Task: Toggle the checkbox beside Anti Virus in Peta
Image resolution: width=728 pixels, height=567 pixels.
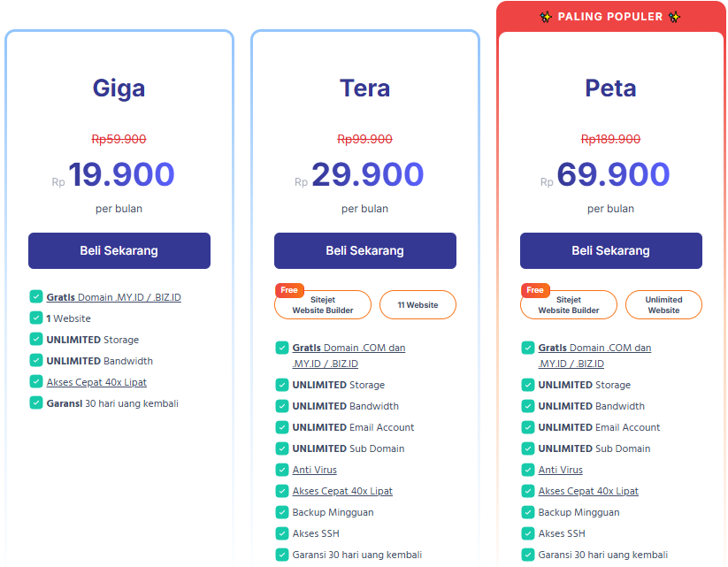Action: (528, 470)
